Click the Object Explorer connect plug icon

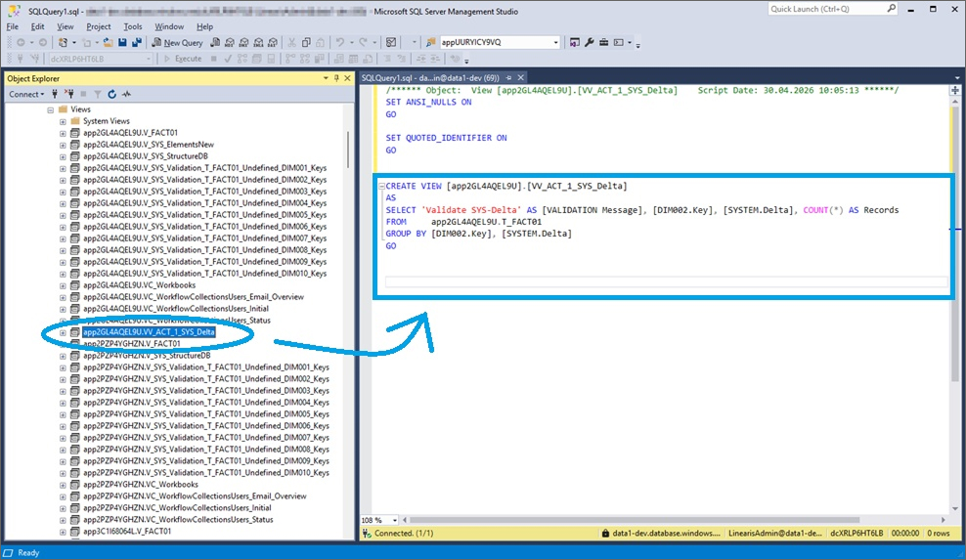[x=56, y=95]
